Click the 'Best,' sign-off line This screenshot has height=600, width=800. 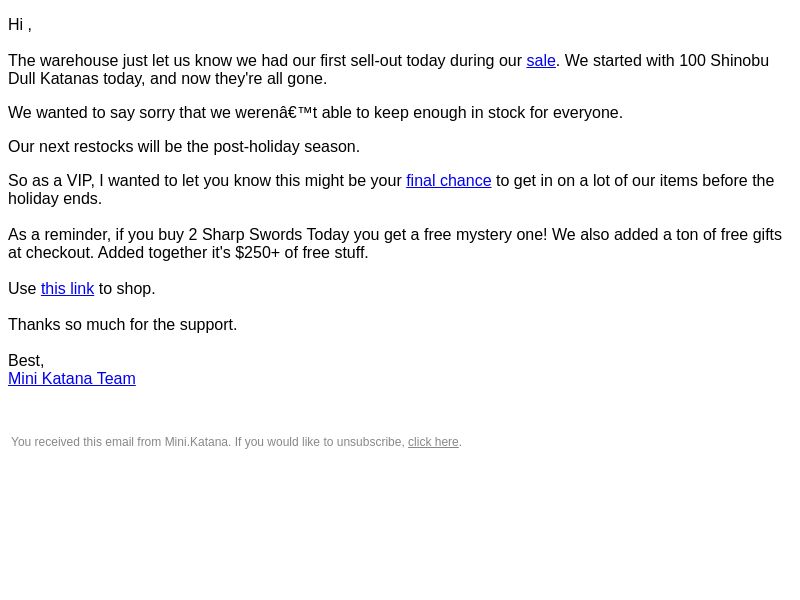pyautogui.click(x=26, y=361)
